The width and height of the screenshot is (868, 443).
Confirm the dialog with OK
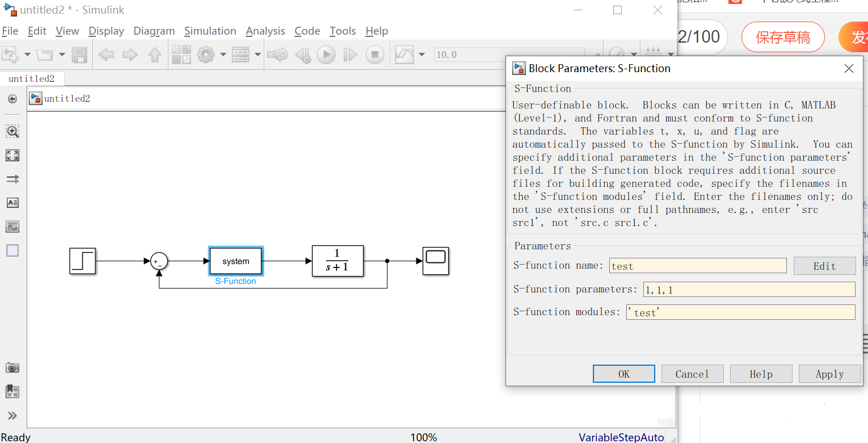pos(624,374)
